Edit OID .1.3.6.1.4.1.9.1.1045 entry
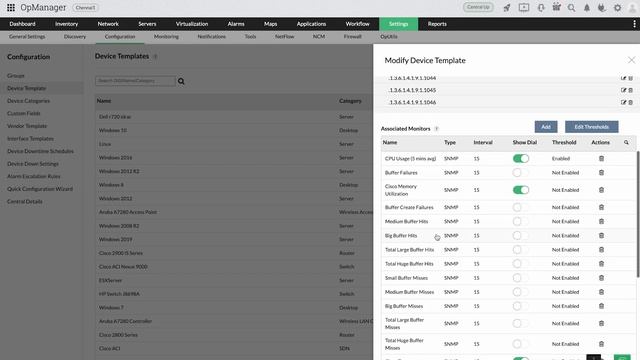The width and height of the screenshot is (640, 360). click(x=623, y=90)
